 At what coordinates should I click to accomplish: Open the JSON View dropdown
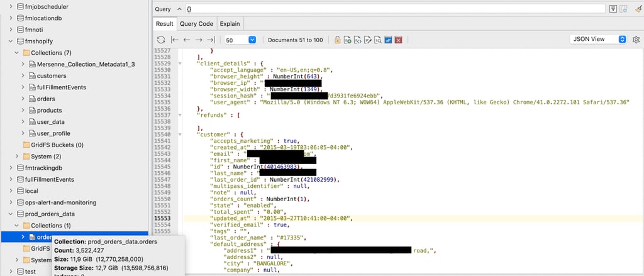[x=599, y=39]
